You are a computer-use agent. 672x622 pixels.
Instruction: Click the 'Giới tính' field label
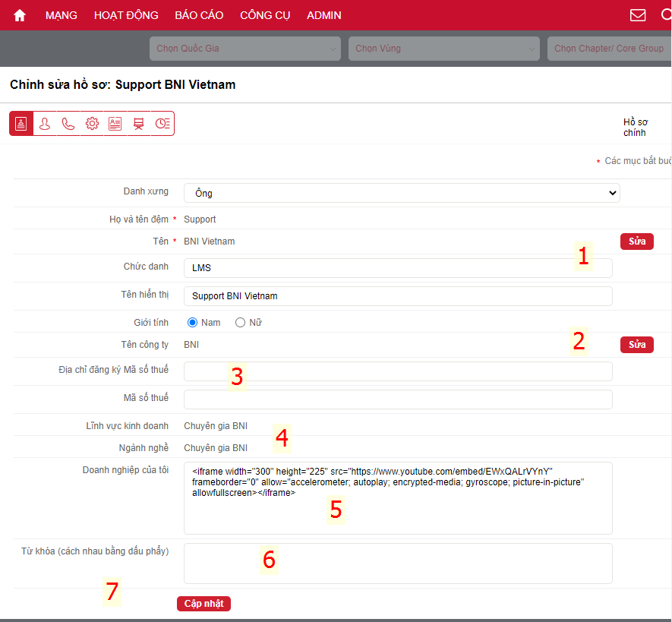click(x=151, y=322)
